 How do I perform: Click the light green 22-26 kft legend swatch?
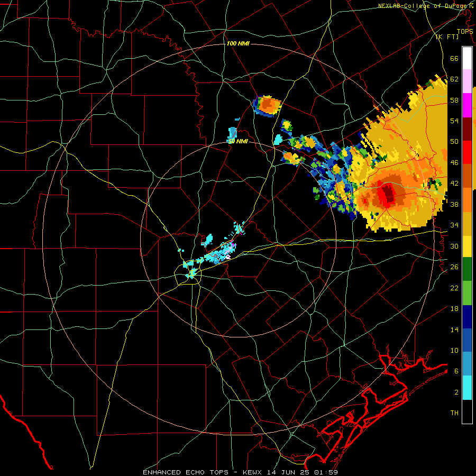[467, 293]
